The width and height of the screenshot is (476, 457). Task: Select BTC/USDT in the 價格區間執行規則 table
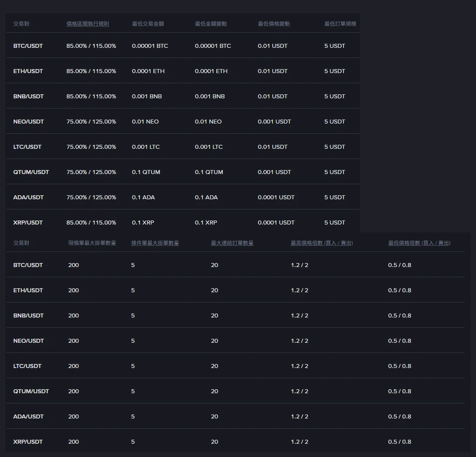(x=28, y=46)
